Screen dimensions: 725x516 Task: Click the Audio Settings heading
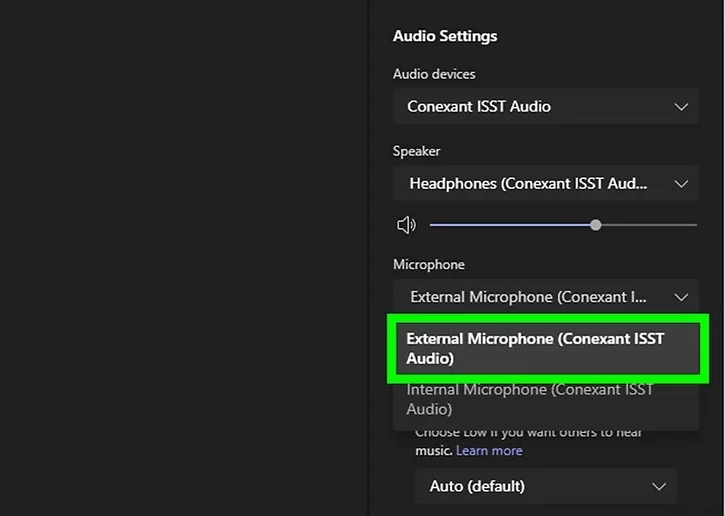tap(445, 36)
